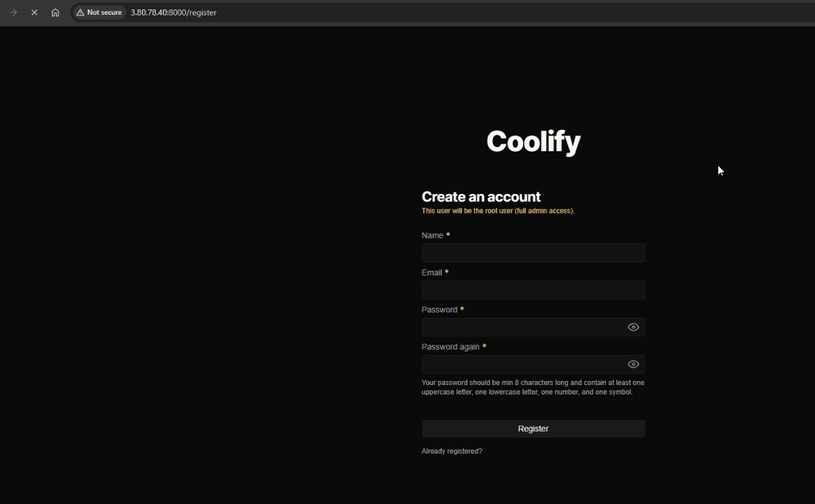Screen dimensions: 815x504
Task: Click the address bar URL 3.80.78.40:8000/register
Action: 173,12
